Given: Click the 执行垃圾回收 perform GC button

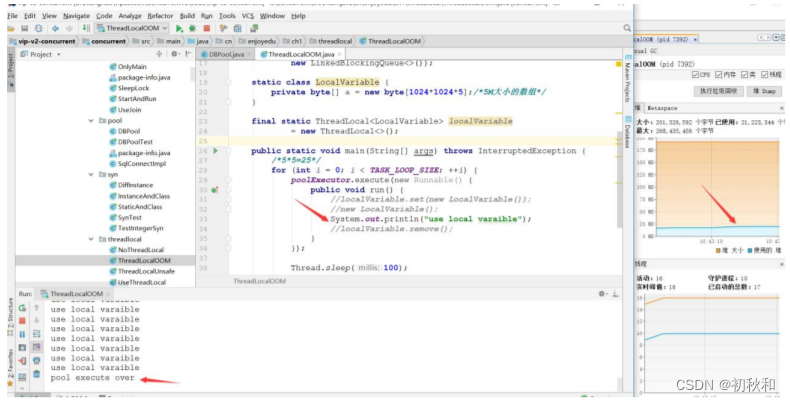Looking at the screenshot, I should click(718, 91).
